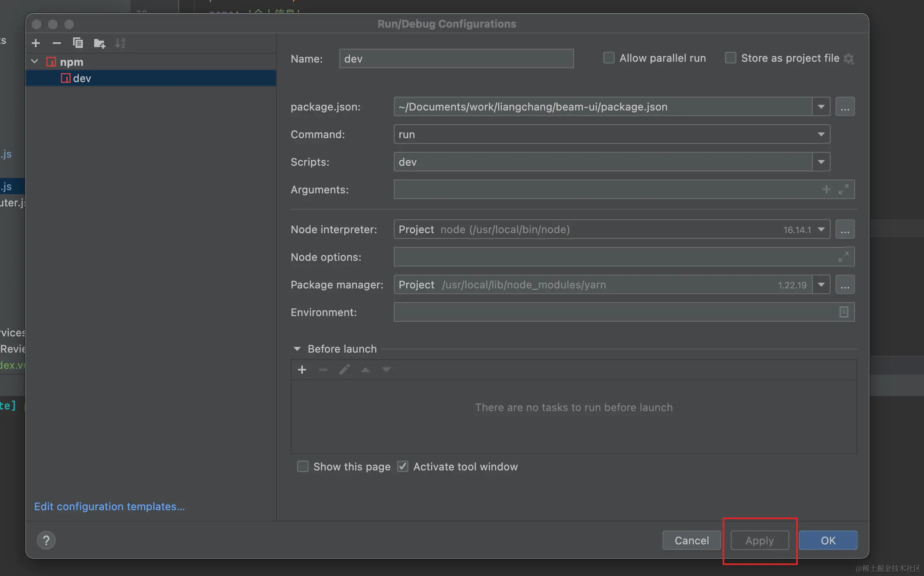Click the create new folder icon
The height and width of the screenshot is (576, 924).
pos(99,43)
